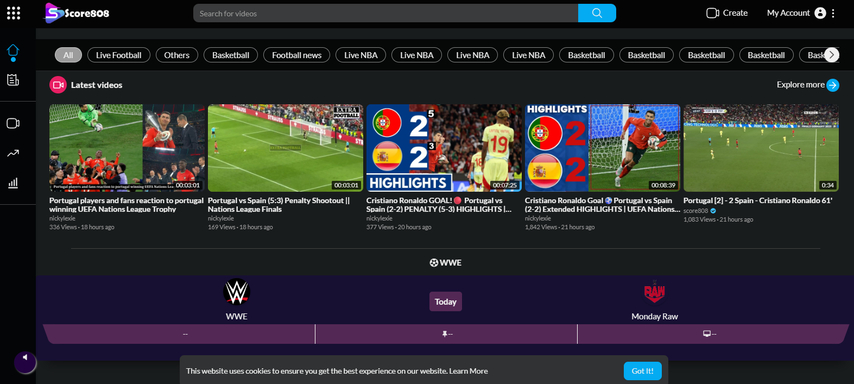Open the Cristiano Ronaldo 61' video thumbnail
The height and width of the screenshot is (384, 854).
pyautogui.click(x=761, y=148)
